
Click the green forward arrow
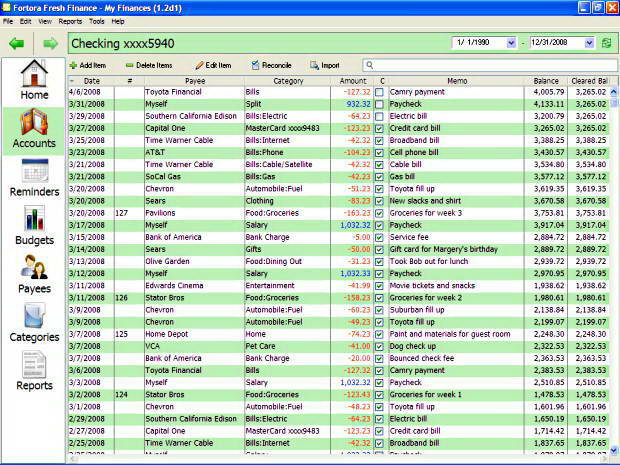point(50,44)
